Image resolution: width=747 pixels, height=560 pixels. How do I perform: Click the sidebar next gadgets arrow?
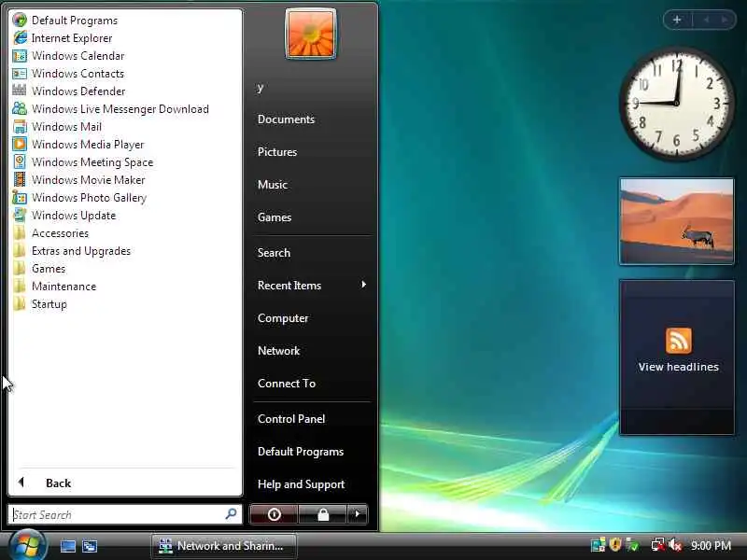(725, 20)
